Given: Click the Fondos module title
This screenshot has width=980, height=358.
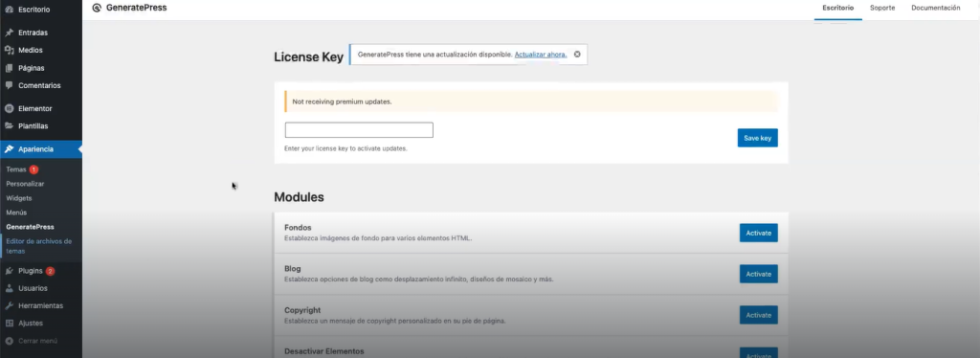Looking at the screenshot, I should coord(298,228).
